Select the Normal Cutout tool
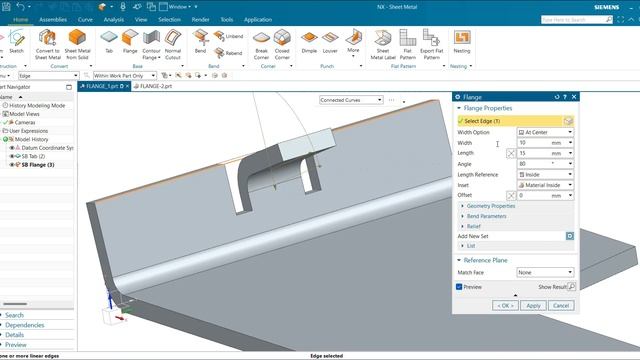640x360 pixels. coord(173,44)
